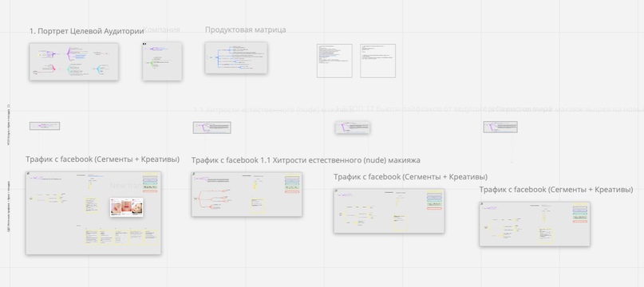Select the red-branched mind map in nude makeup traffic frame
Viewport: 644px width, 287px height.
point(211,199)
